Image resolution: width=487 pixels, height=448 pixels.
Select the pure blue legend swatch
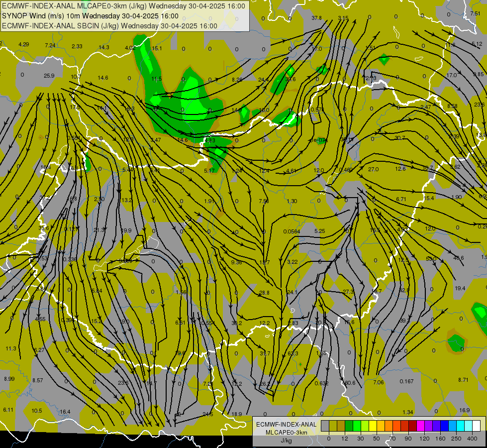444,426
